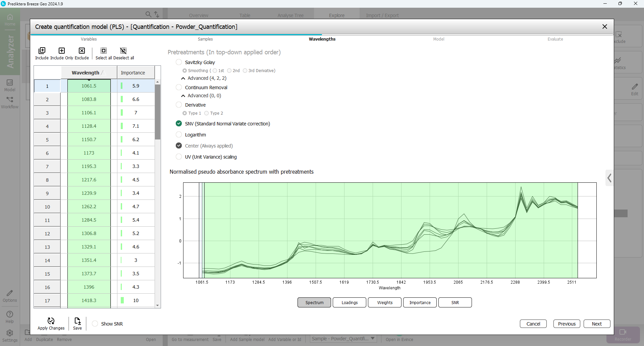Proceed with the Next button
This screenshot has height=346, width=644.
coord(596,324)
